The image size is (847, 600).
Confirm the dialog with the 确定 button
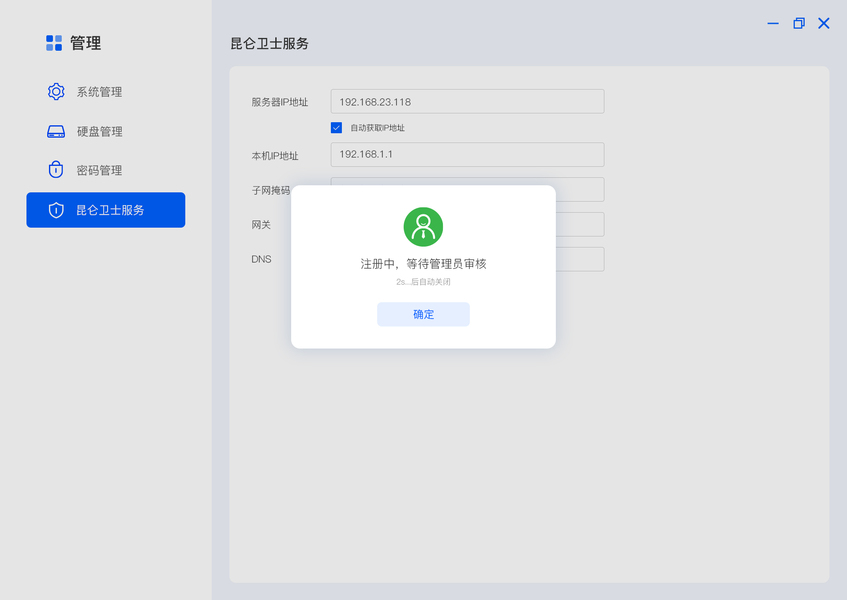click(424, 314)
